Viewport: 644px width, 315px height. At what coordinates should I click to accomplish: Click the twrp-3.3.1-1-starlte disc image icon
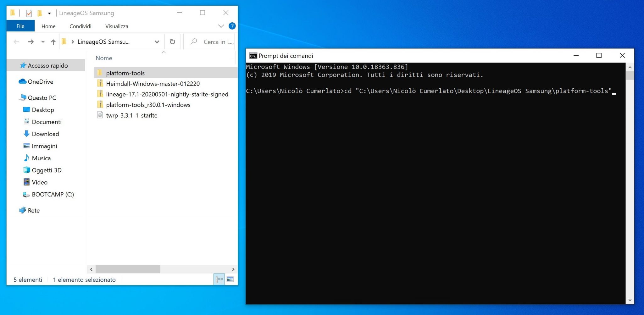(x=100, y=115)
